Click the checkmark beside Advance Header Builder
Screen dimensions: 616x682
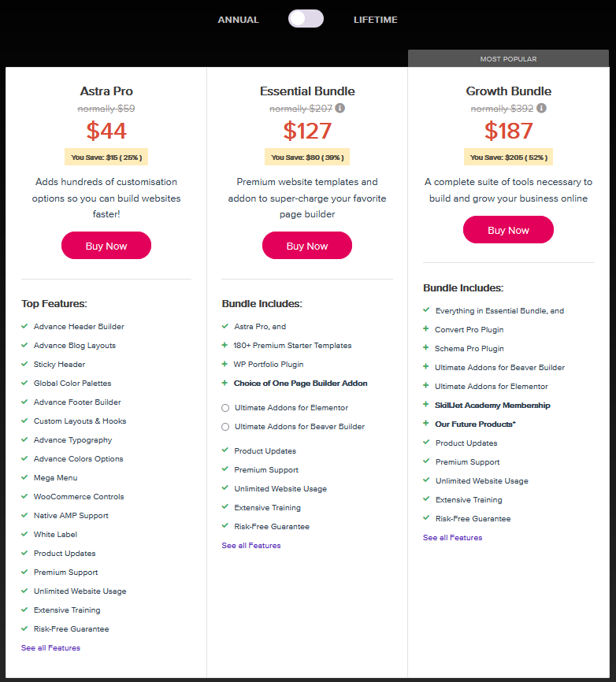24,327
